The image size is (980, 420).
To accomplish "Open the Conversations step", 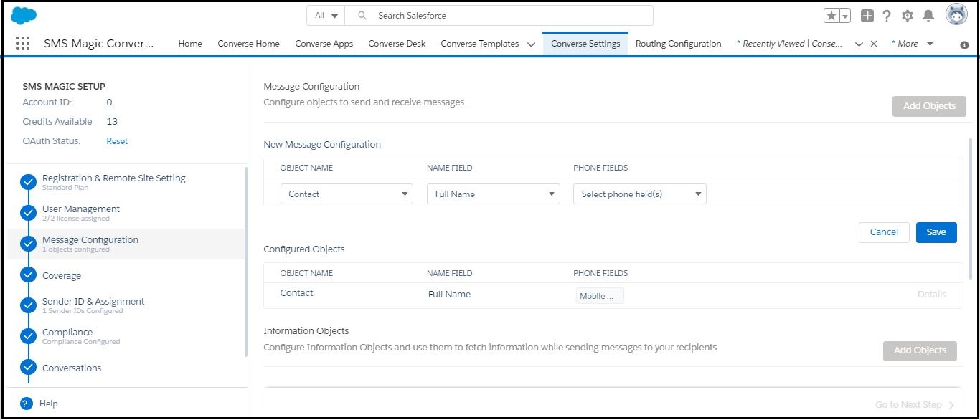I will tap(72, 368).
